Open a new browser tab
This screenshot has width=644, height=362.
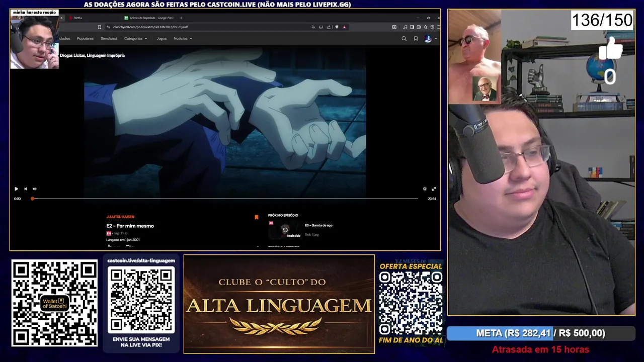181,18
